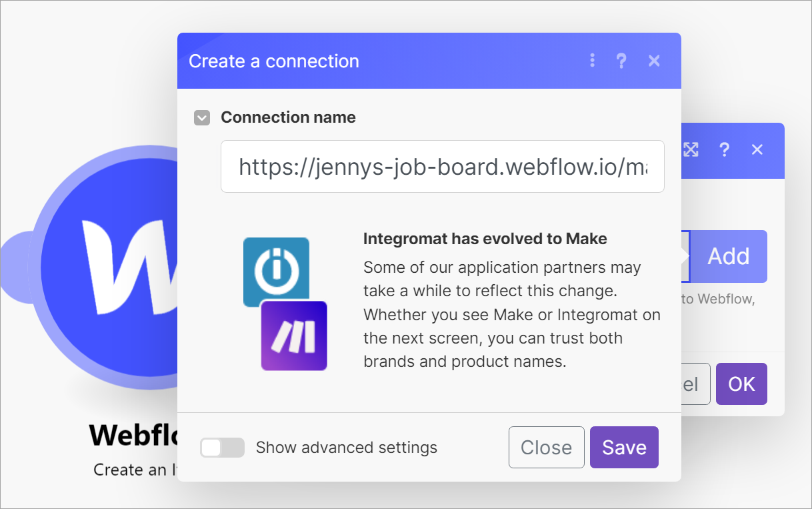Close the background Webflow module panel
Image resolution: width=812 pixels, height=509 pixels.
tap(757, 149)
